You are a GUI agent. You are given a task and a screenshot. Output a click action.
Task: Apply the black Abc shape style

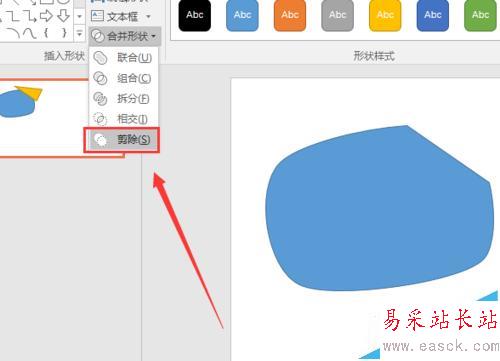195,15
